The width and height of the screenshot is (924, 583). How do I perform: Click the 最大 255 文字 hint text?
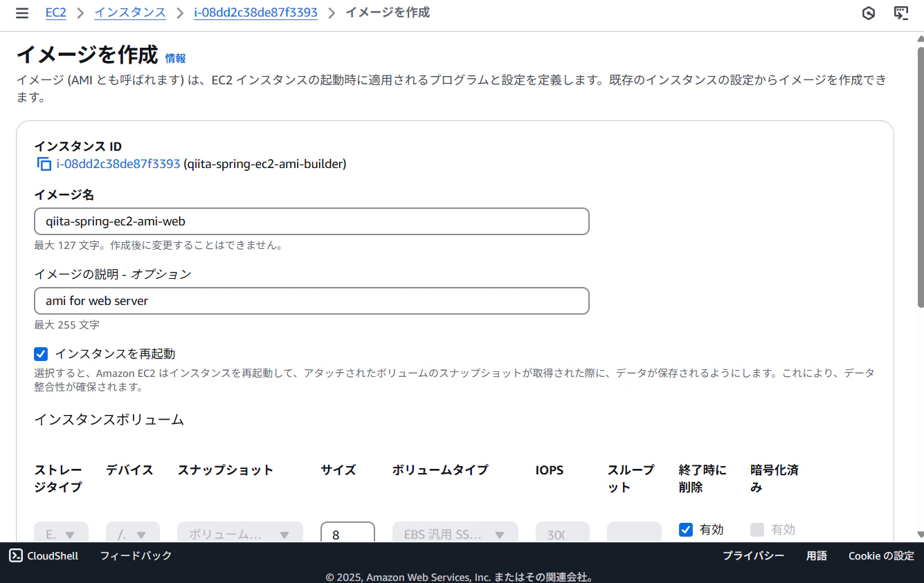(66, 324)
